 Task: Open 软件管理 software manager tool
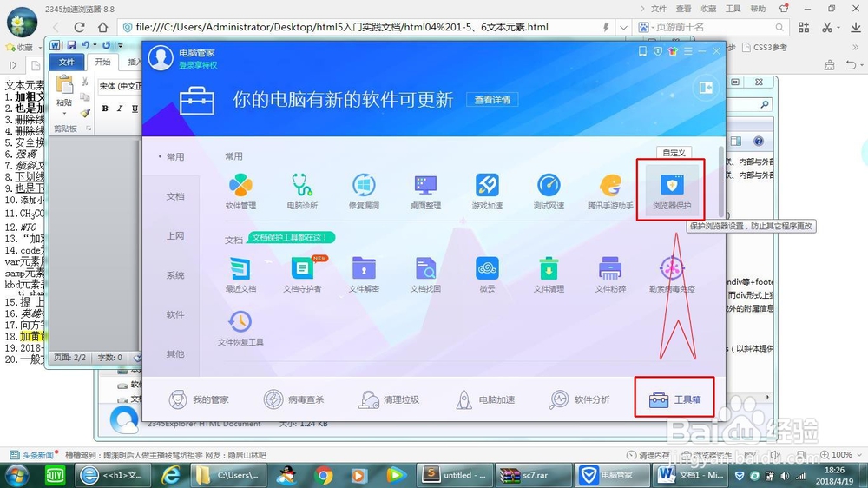click(x=240, y=192)
